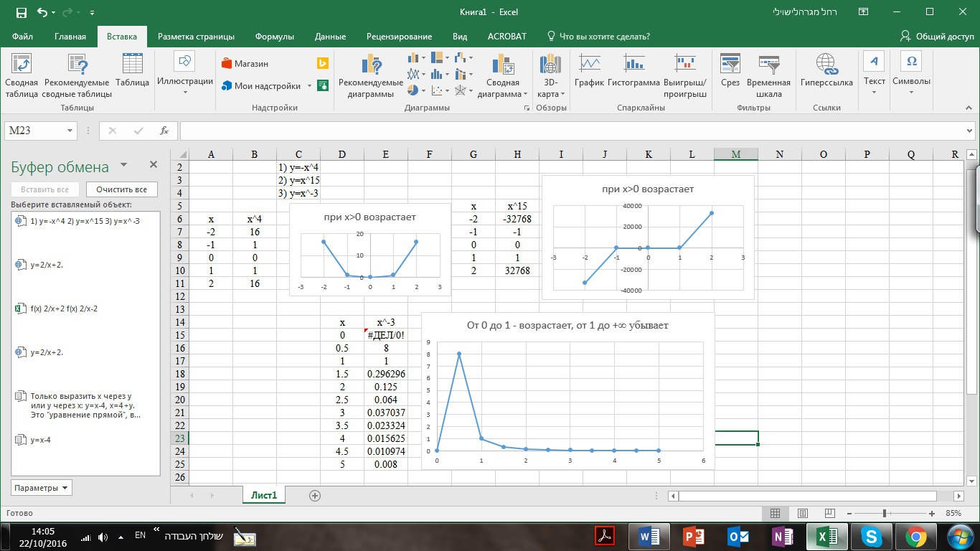Enable Page Break Preview view
The height and width of the screenshot is (551, 980).
(x=831, y=514)
